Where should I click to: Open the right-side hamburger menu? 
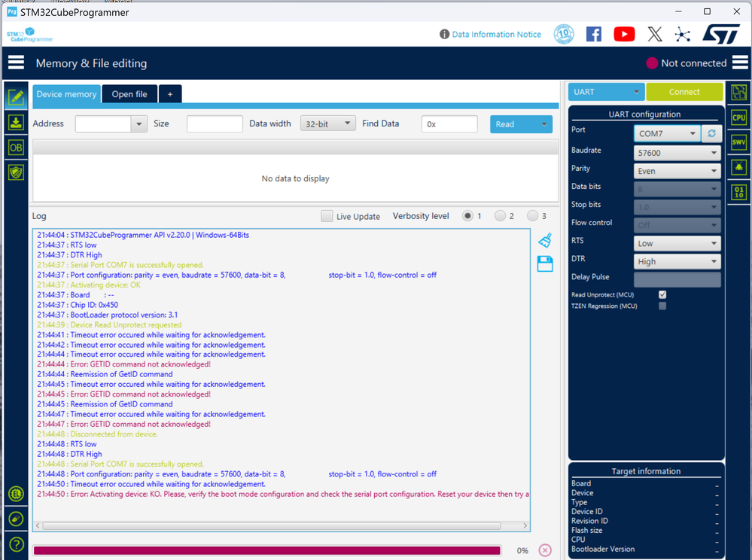pyautogui.click(x=740, y=62)
